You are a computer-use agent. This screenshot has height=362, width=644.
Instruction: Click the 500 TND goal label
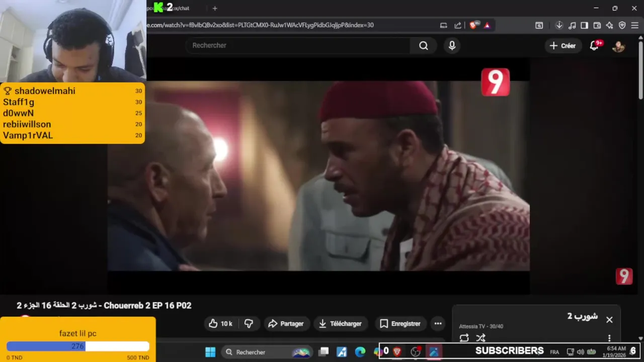coord(138,357)
